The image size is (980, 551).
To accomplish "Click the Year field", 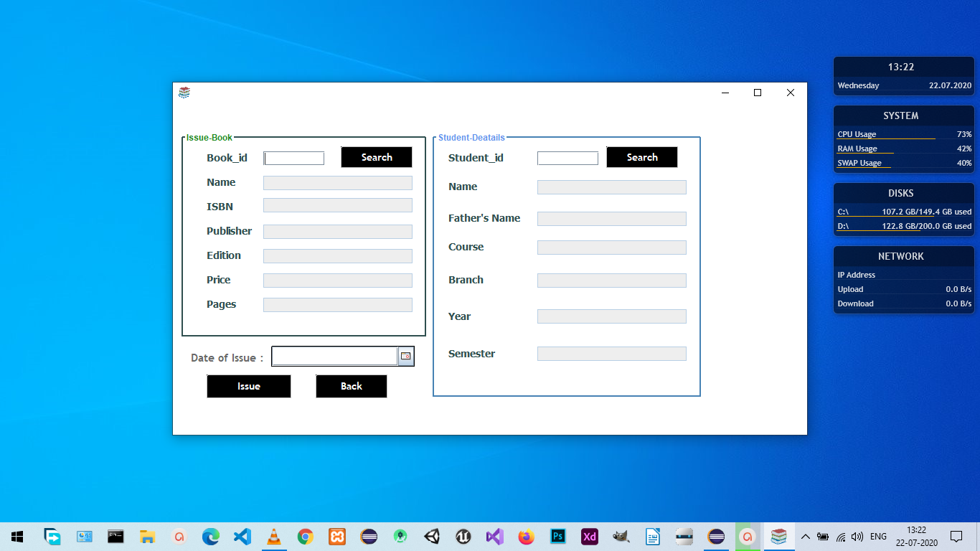I will [x=612, y=316].
